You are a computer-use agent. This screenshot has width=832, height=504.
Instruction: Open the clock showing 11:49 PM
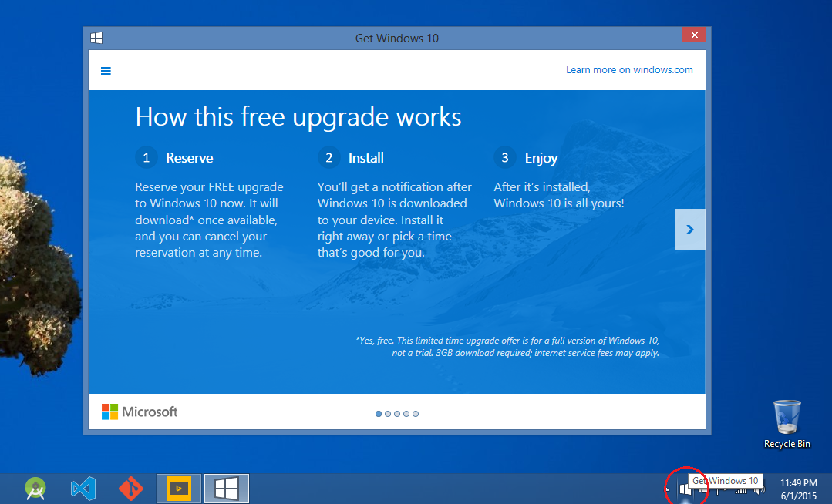click(x=798, y=489)
